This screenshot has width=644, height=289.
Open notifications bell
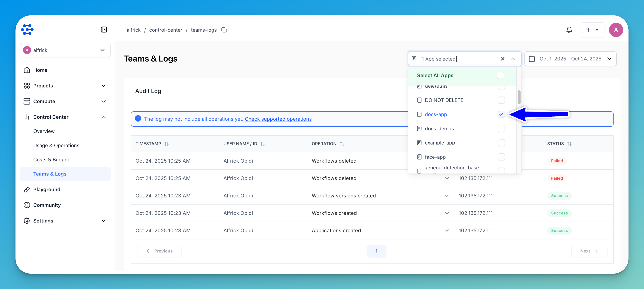569,30
